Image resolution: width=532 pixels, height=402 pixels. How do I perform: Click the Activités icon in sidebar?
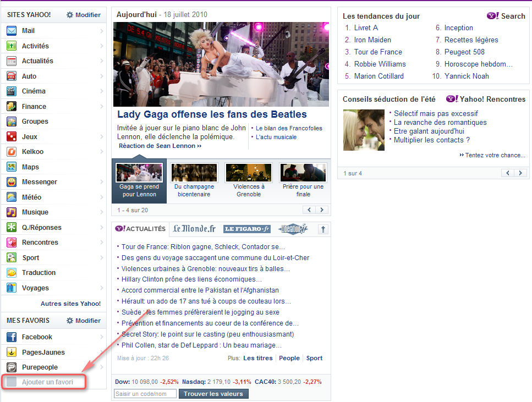pos(12,46)
